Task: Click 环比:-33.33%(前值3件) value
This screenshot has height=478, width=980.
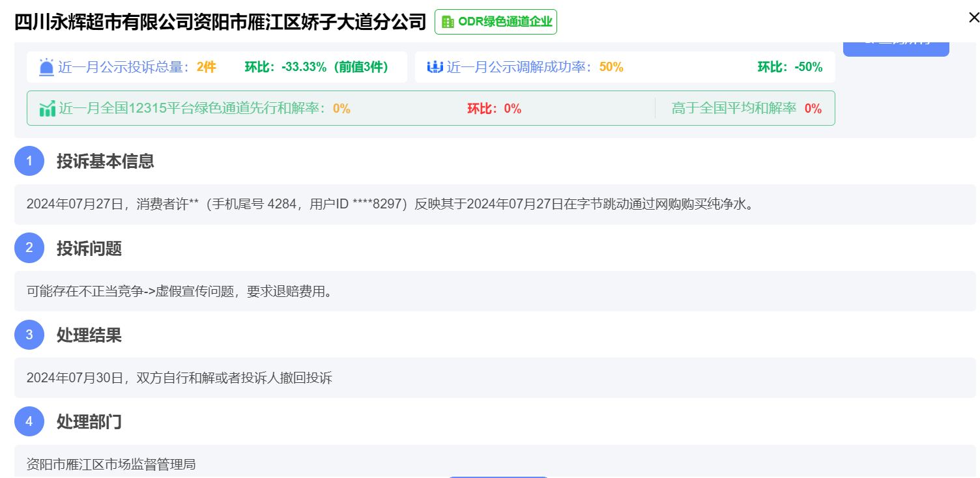Action: [317, 67]
